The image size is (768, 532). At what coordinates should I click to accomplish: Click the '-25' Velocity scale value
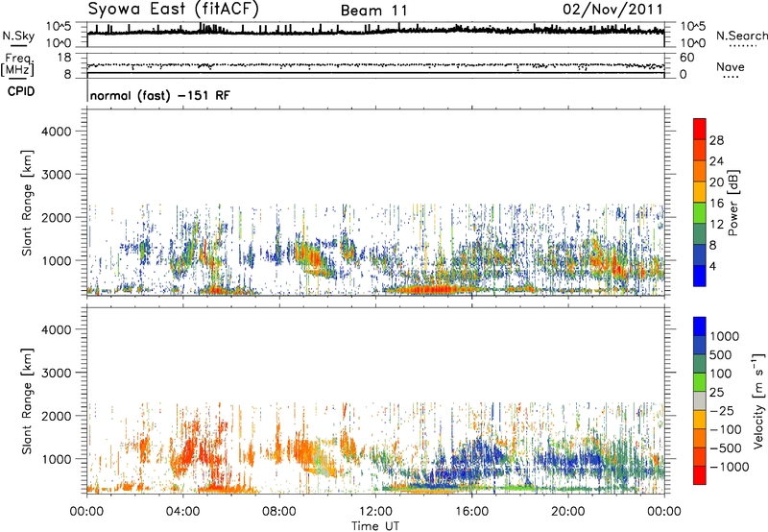coord(722,410)
